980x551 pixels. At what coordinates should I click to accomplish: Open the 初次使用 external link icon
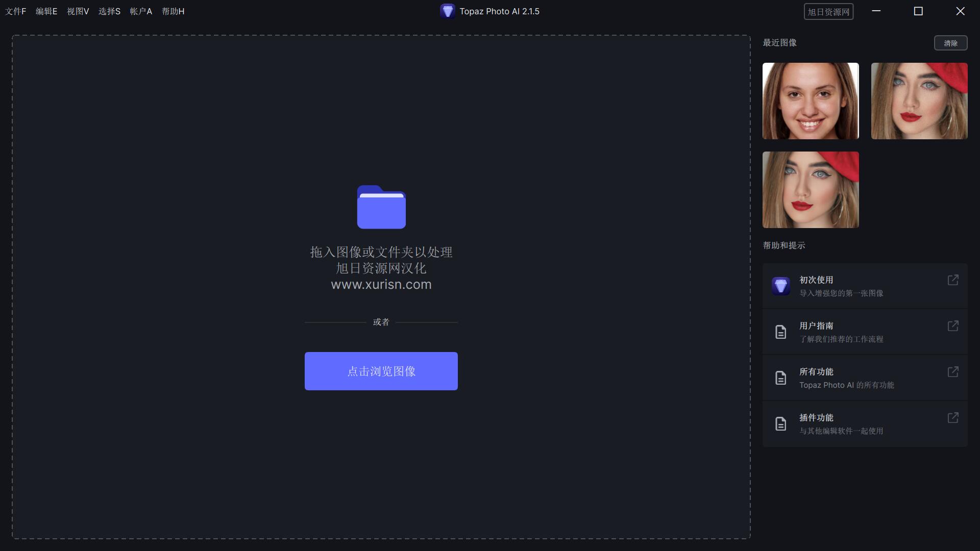click(953, 280)
